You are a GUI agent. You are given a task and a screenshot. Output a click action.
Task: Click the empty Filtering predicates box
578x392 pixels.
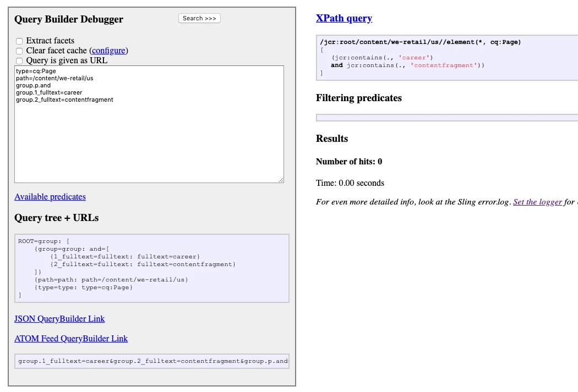coord(447,118)
